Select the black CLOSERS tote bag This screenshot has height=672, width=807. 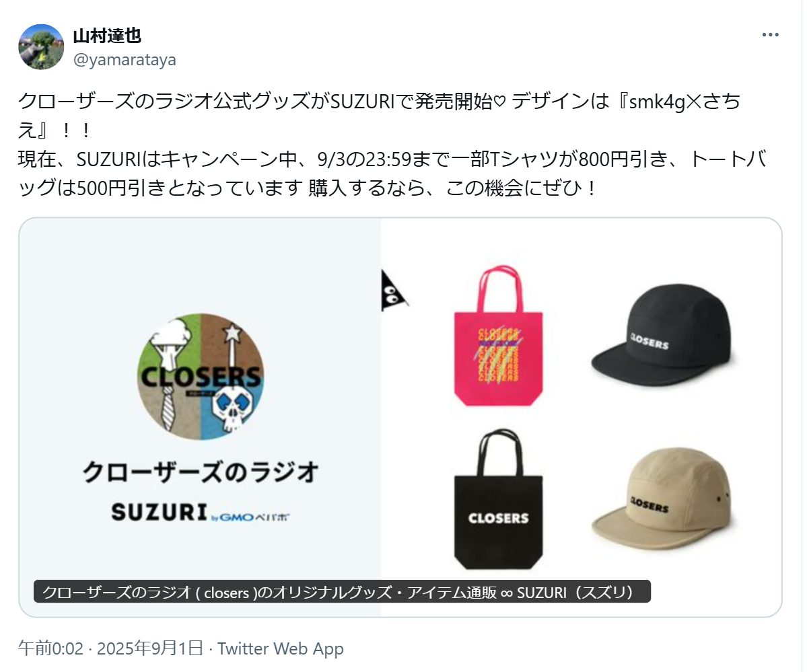click(x=498, y=499)
